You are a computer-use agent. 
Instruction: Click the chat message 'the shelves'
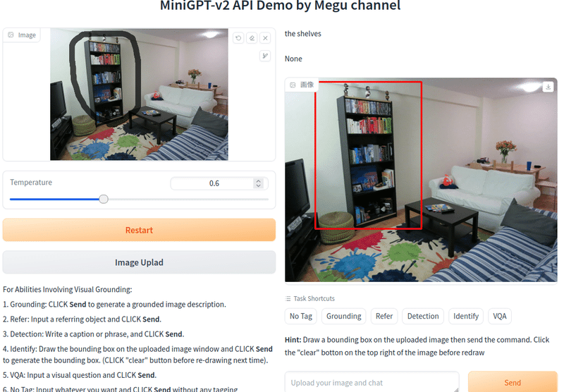click(x=303, y=34)
